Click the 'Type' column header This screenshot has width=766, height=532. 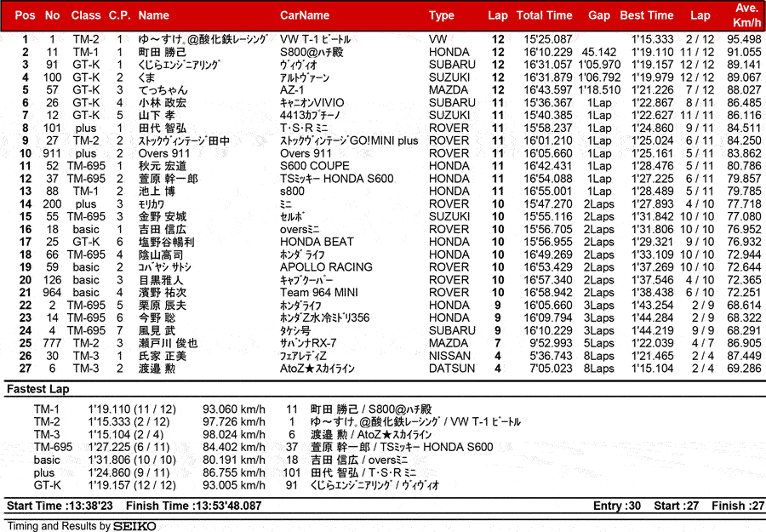point(441,15)
